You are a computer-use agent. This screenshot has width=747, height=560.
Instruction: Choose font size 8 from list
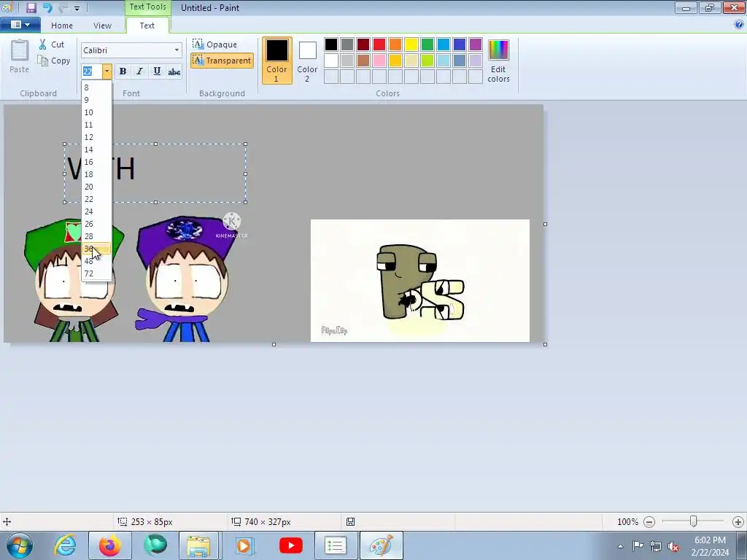point(97,87)
